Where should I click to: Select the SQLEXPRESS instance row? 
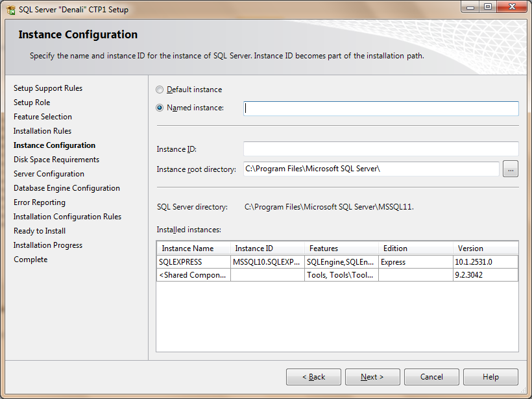click(337, 262)
